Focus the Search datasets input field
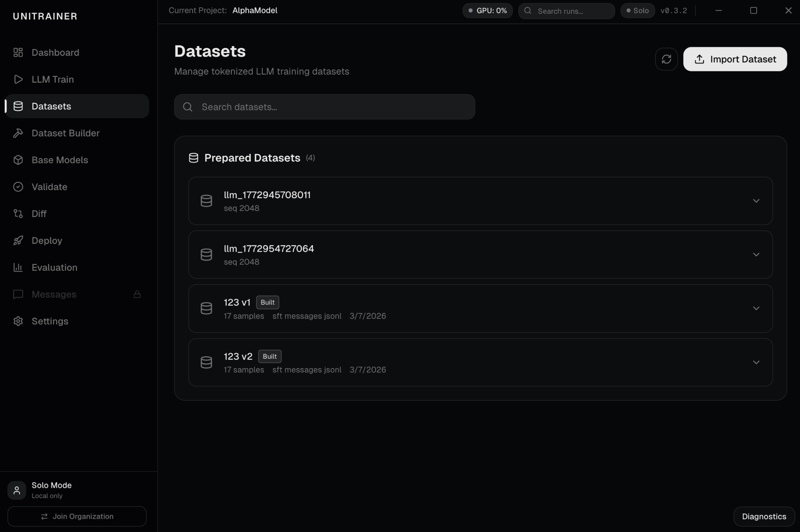Viewport: 800px width, 532px height. (x=324, y=107)
